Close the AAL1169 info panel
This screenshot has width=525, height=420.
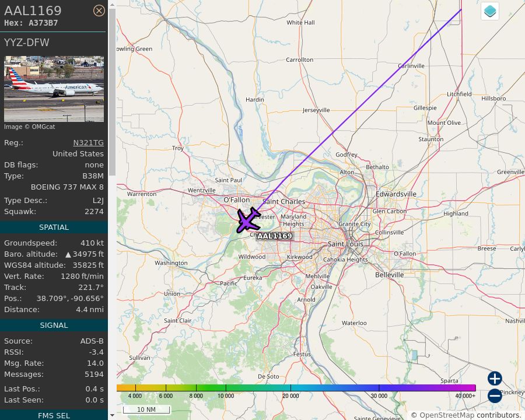point(99,10)
